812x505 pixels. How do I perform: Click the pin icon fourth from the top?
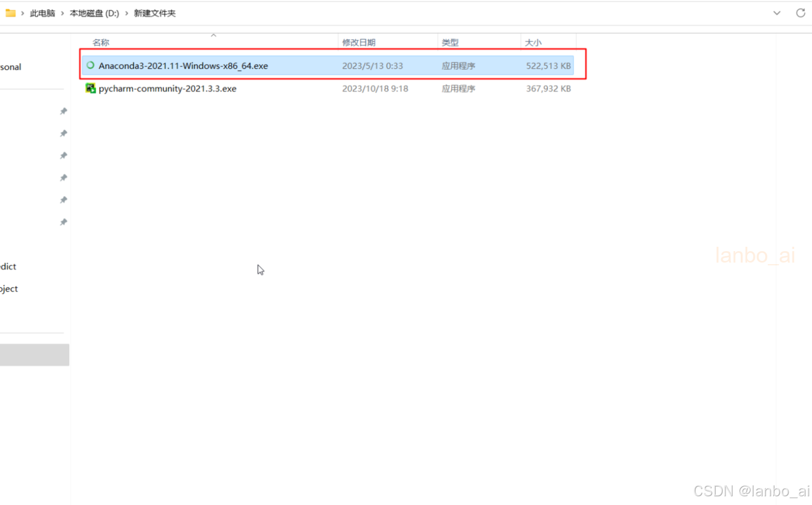point(63,178)
